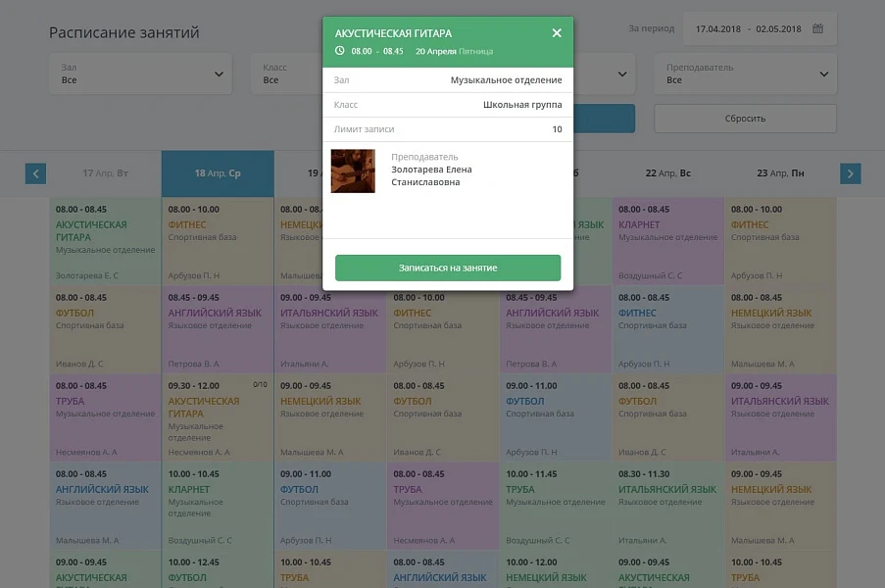Click the clock icon in popup header
885x588 pixels.
[340, 51]
